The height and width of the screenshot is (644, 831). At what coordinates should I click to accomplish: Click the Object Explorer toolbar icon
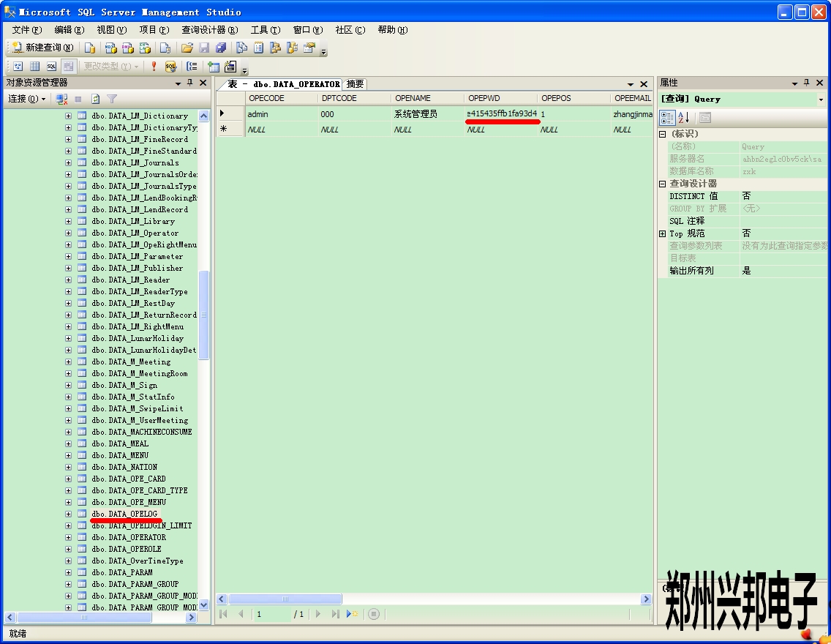(276, 48)
